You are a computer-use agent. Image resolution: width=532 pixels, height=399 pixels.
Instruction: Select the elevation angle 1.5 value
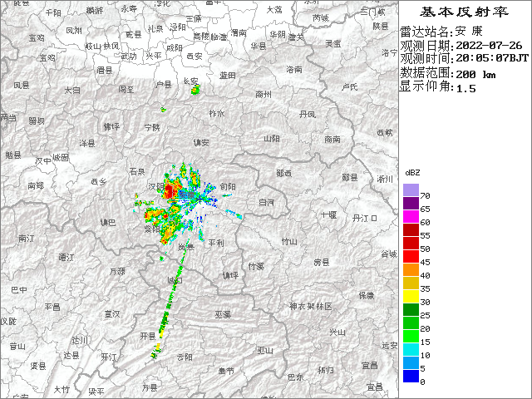[x=460, y=88]
